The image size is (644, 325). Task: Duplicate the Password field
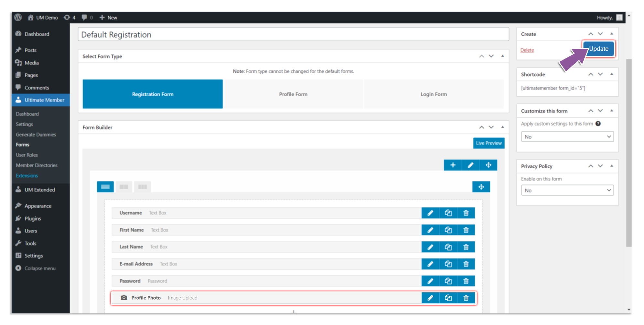click(448, 281)
